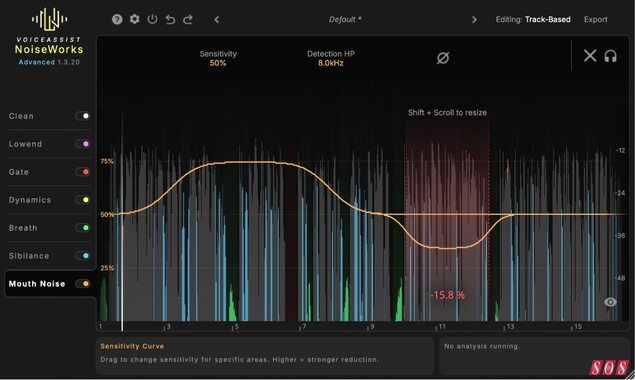635x380 pixels.
Task: Click timeline marker 15
Action: (578, 327)
